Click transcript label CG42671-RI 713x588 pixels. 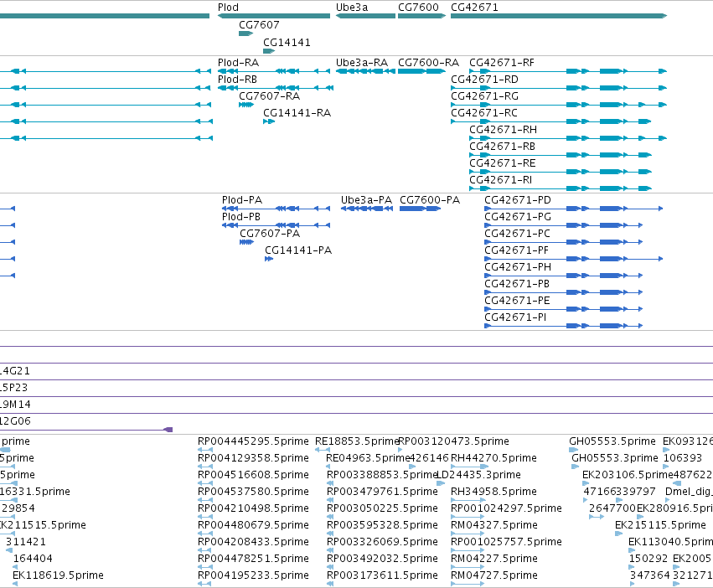pyautogui.click(x=500, y=179)
